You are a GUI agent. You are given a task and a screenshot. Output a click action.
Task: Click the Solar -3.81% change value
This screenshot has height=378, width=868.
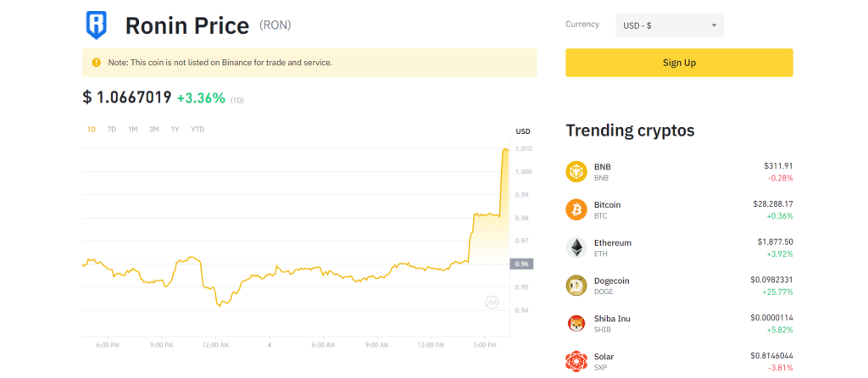780,368
